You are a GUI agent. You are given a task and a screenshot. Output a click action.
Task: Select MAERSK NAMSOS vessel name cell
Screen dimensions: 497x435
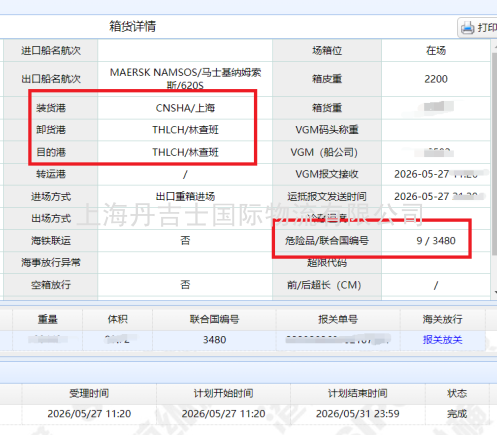point(185,79)
